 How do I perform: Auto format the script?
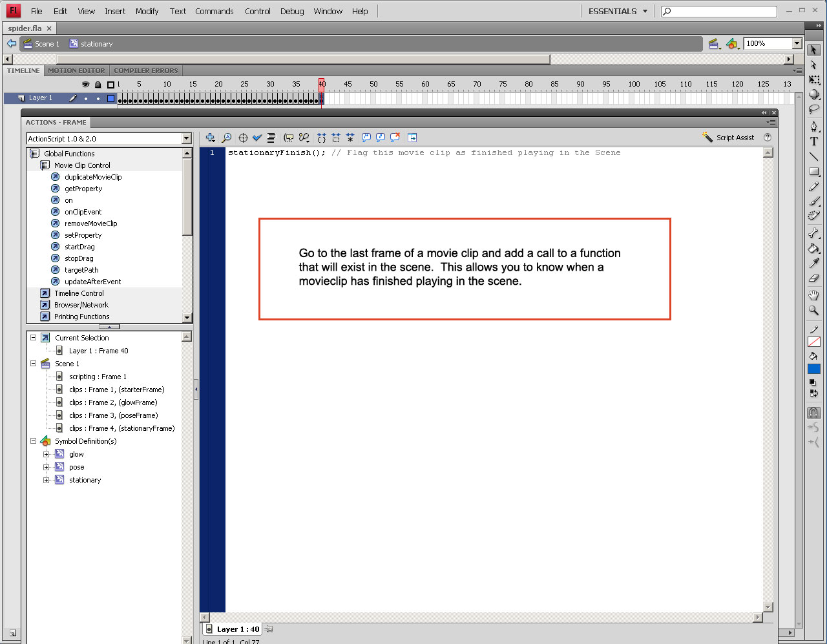coord(271,138)
